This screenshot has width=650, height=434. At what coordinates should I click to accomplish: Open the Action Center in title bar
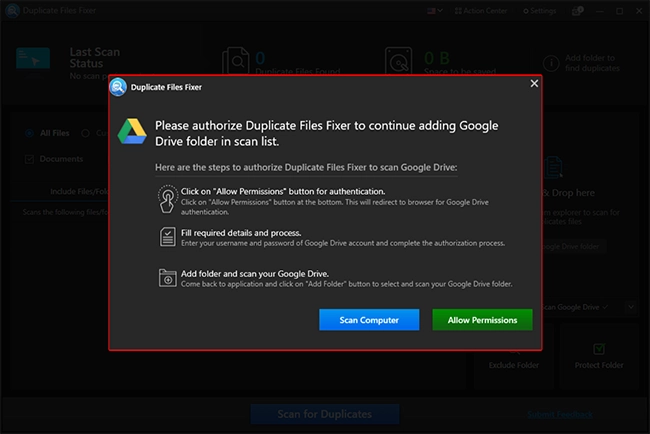pos(481,11)
